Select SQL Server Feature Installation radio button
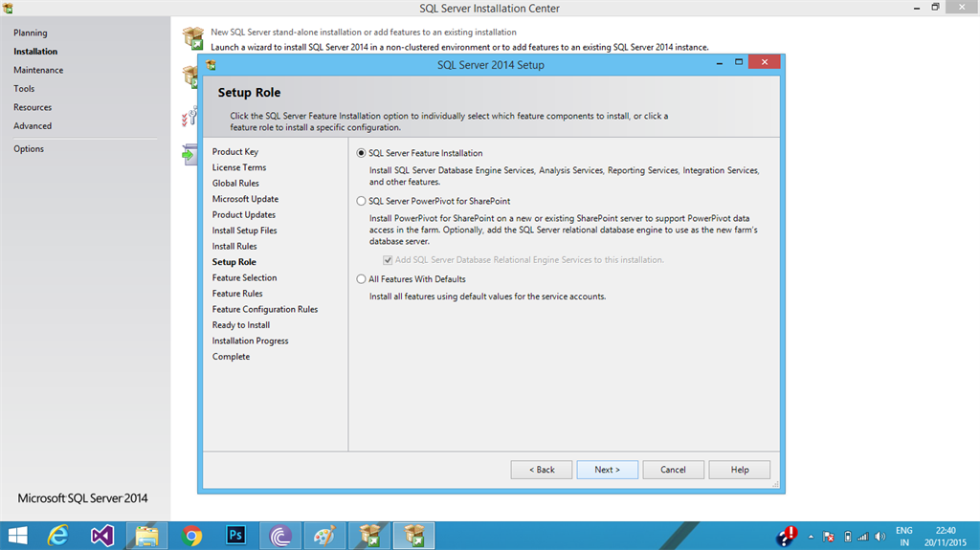The image size is (980, 550). coord(361,153)
